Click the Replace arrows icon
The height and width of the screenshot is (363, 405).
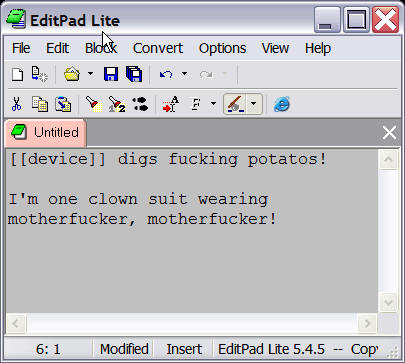(140, 104)
